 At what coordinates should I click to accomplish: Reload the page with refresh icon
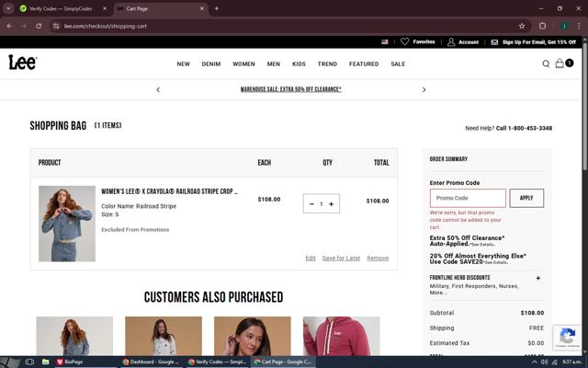coord(39,26)
